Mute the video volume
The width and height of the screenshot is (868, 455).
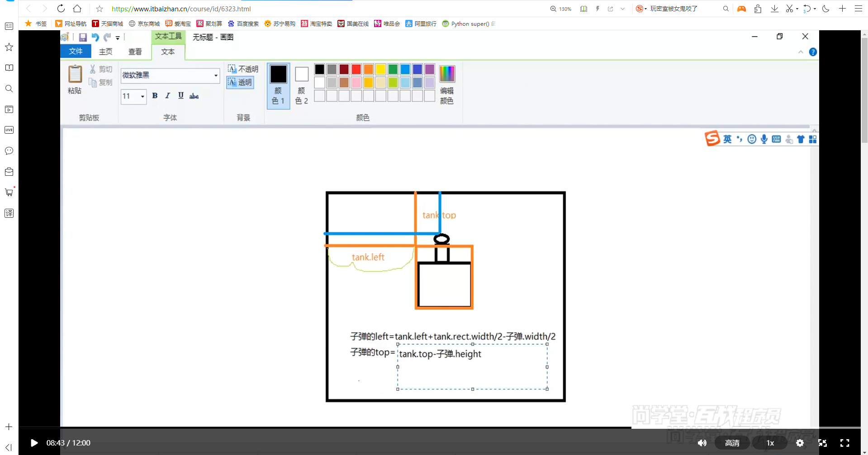coord(702,443)
